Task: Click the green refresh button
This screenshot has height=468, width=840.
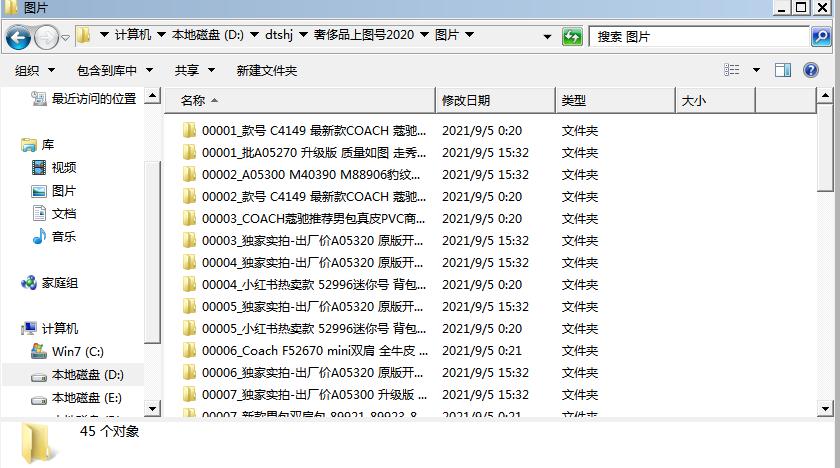Action: [x=572, y=37]
